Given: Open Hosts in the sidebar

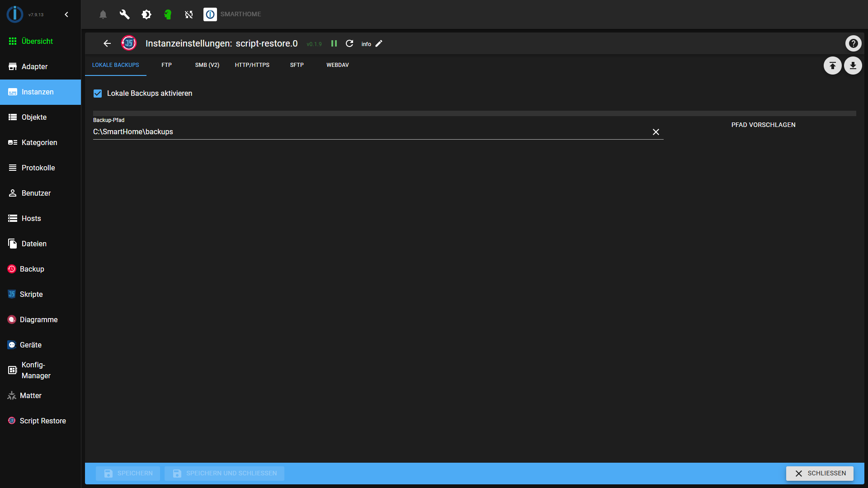Looking at the screenshot, I should [40, 218].
